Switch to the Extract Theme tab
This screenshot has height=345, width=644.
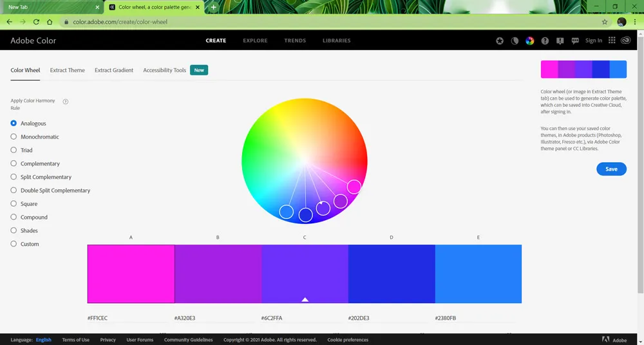pos(68,70)
